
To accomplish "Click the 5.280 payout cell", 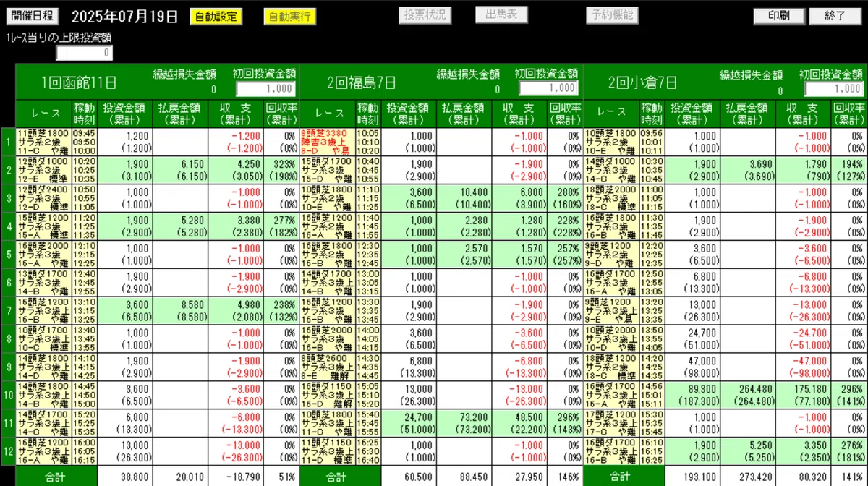I will 179,226.
